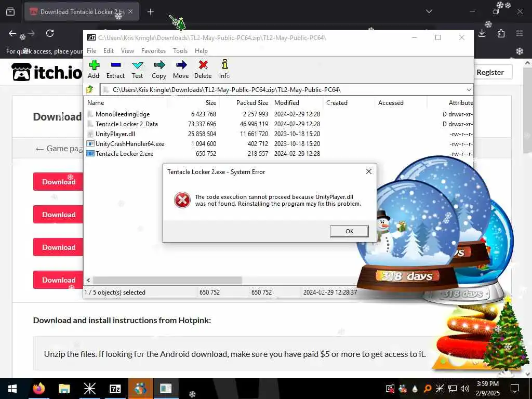Click the system tray volume icon
The width and height of the screenshot is (532, 399).
pos(465,389)
